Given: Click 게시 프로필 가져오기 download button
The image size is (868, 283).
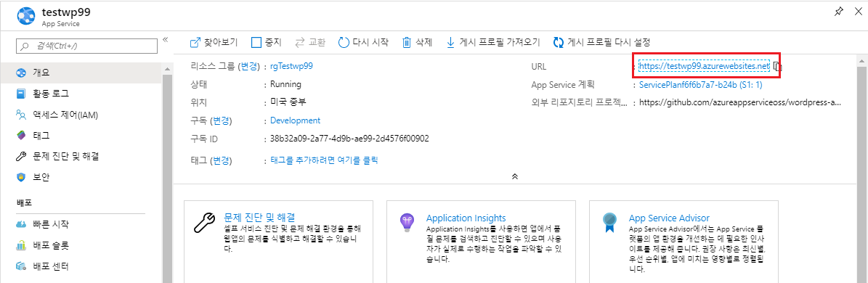Looking at the screenshot, I should click(x=493, y=42).
